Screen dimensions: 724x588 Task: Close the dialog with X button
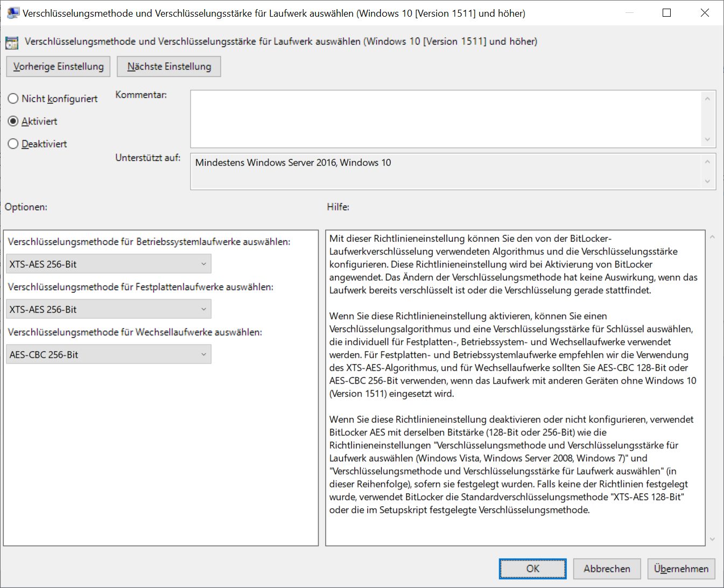tap(705, 13)
